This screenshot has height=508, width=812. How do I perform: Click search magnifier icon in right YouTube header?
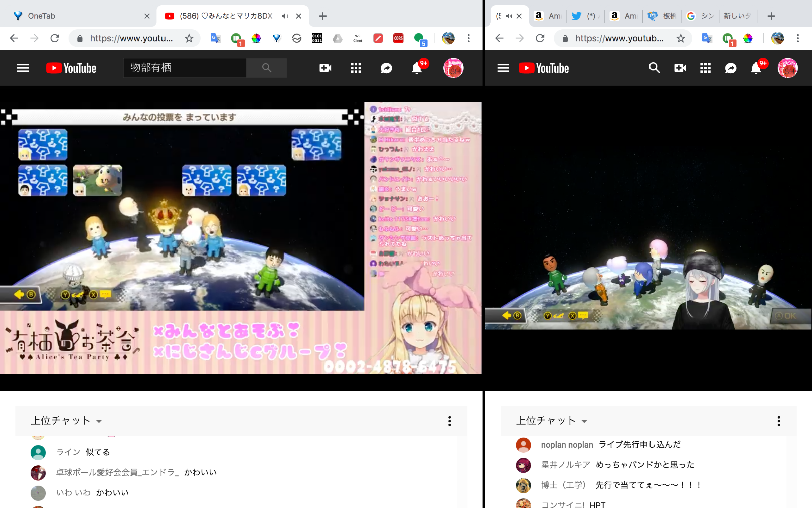coord(654,68)
